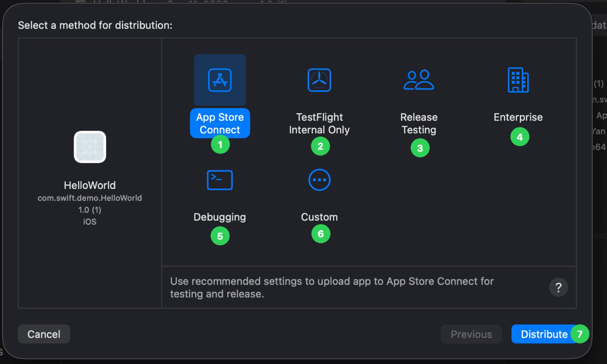
Task: Click the 1.0 (1) version text
Action: pos(90,210)
